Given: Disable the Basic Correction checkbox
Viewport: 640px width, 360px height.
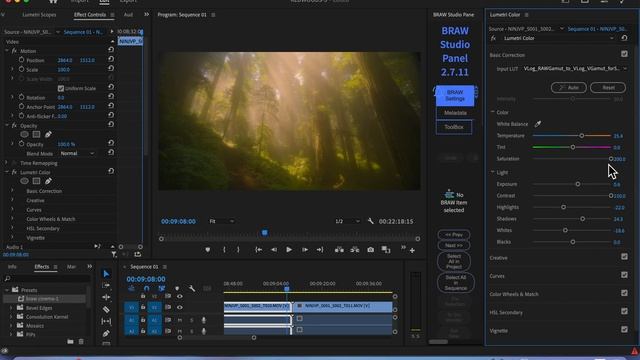Looking at the screenshot, I should pyautogui.click(x=624, y=54).
